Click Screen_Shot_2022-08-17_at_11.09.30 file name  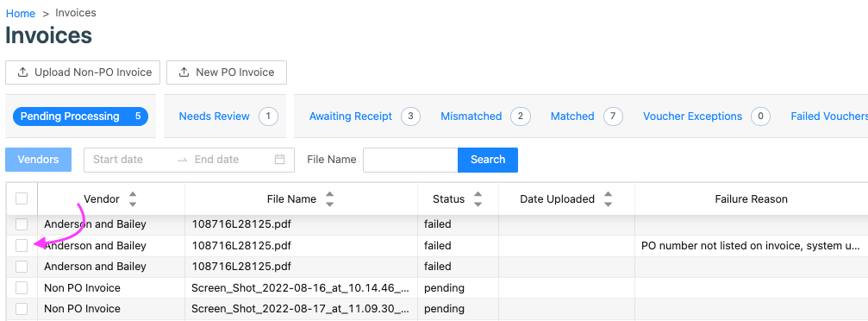point(302,309)
